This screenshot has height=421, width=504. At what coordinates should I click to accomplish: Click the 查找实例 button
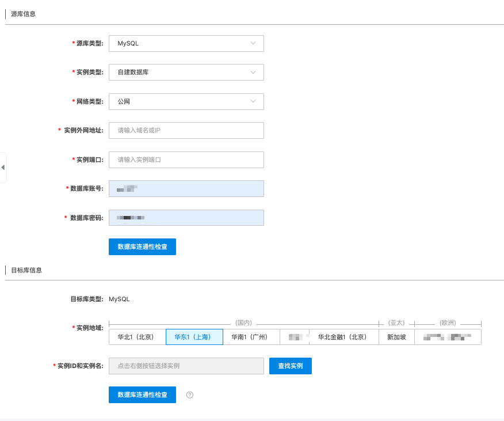(x=290, y=366)
